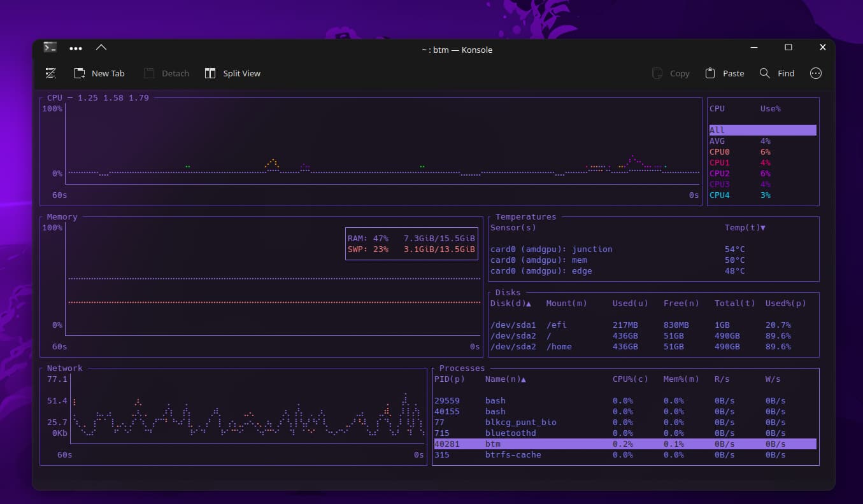Sort disks by Disk(d) column header

[511, 304]
